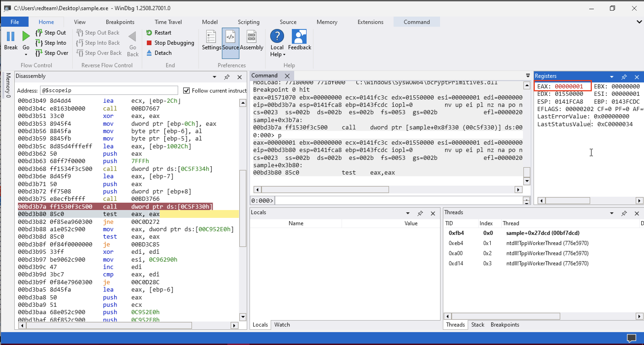Open Locals panel options dropdown
Viewport: 644px width, 345px height.
coord(408,213)
